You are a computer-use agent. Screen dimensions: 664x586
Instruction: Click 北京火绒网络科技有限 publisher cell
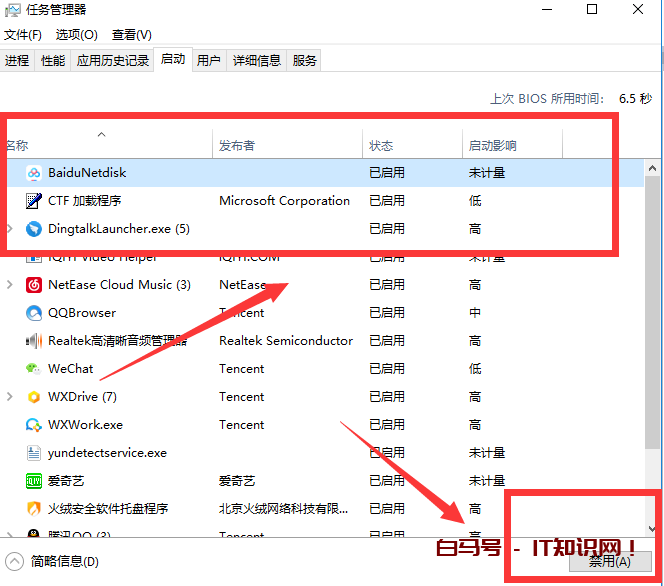(283, 509)
